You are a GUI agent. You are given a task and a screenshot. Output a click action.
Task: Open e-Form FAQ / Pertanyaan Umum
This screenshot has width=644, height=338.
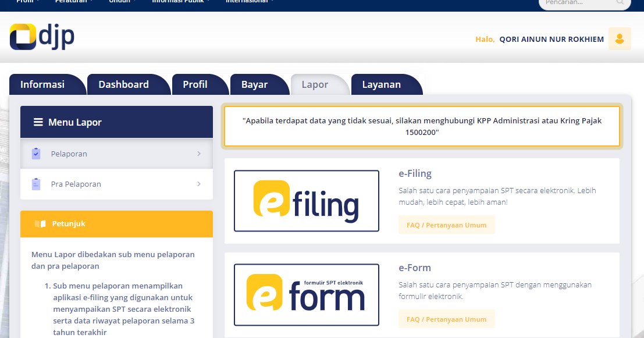click(x=446, y=319)
